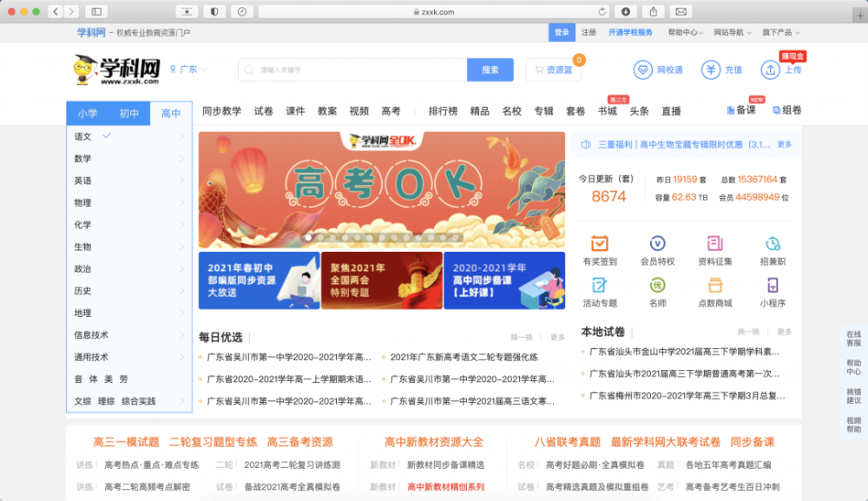The image size is (868, 501).
Task: Open Safari downloads icon
Action: click(626, 11)
